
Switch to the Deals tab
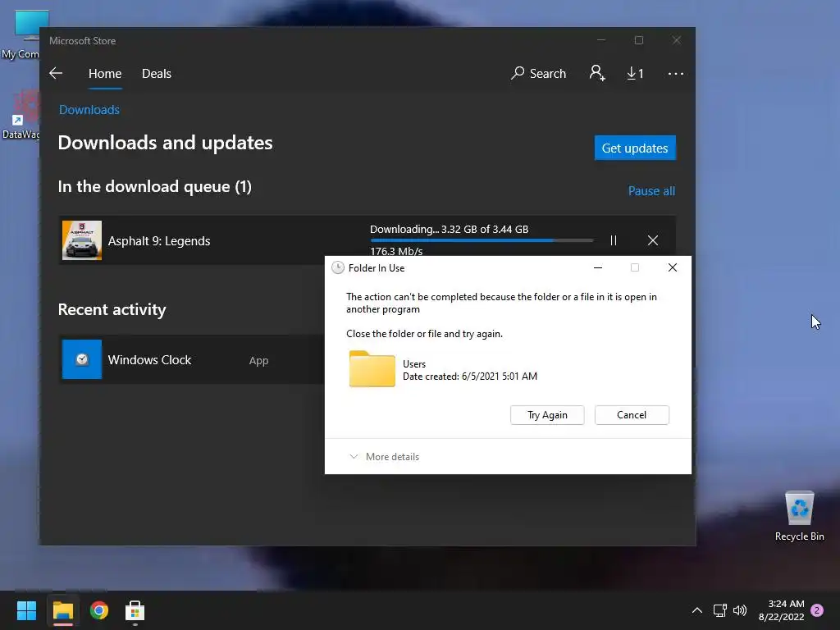click(x=157, y=74)
